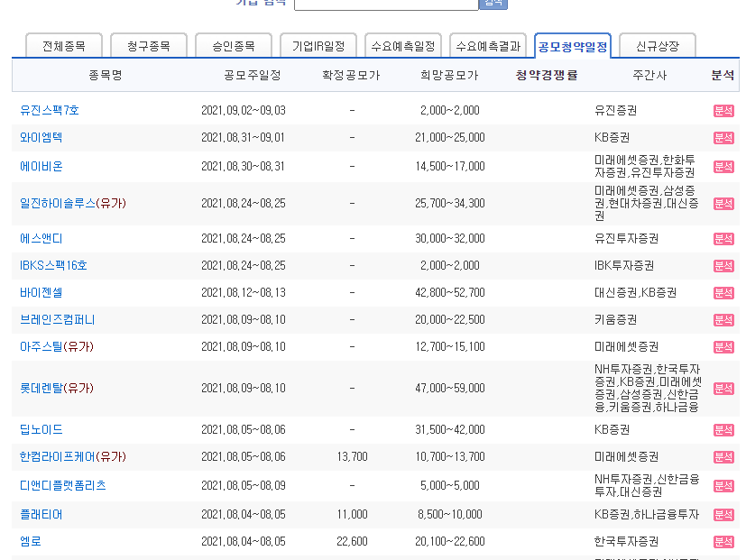Open 롯데렌탈(유가) stock link
Screen dimensions: 746x560
[57, 389]
